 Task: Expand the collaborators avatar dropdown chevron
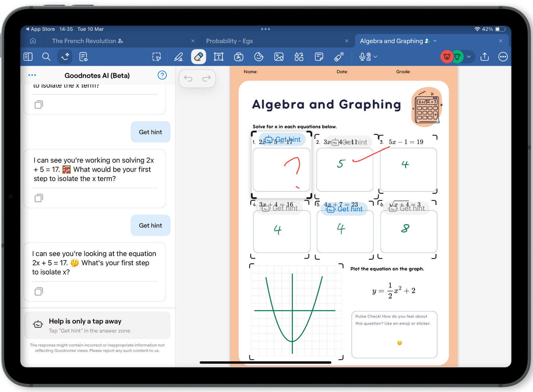[469, 57]
